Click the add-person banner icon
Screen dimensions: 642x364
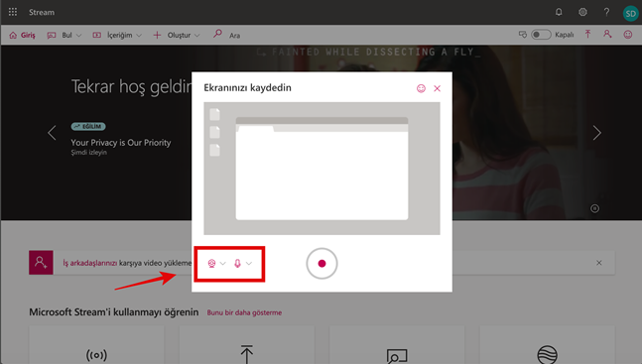[x=41, y=263]
